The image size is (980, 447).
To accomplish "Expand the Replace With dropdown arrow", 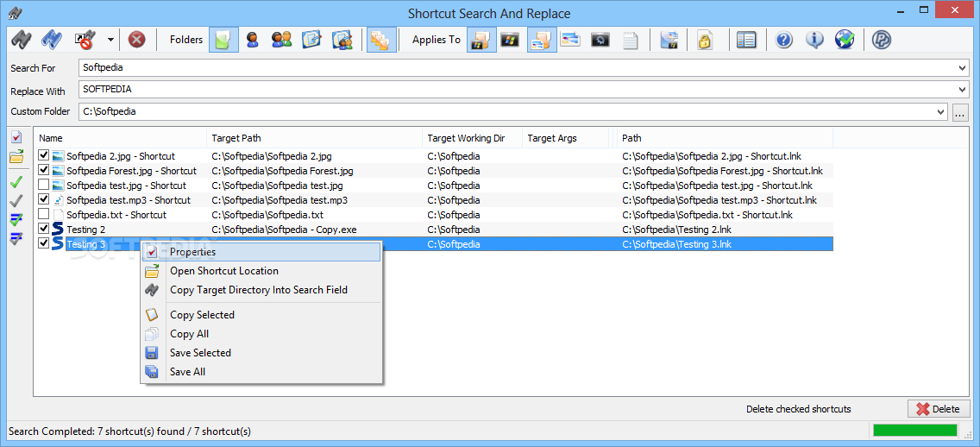I will pyautogui.click(x=962, y=90).
